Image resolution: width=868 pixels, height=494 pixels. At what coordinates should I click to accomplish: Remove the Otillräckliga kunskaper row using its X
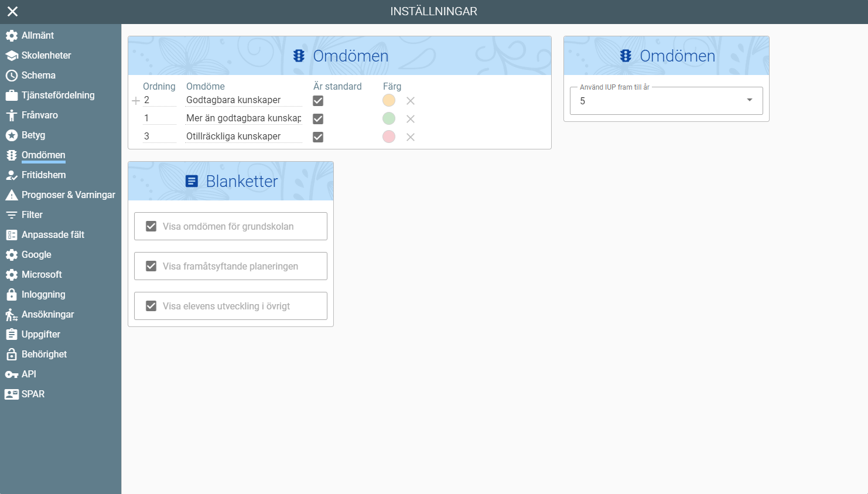point(411,137)
